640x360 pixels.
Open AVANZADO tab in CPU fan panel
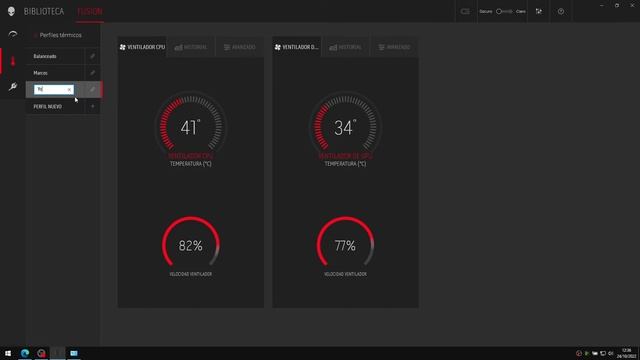[x=240, y=47]
